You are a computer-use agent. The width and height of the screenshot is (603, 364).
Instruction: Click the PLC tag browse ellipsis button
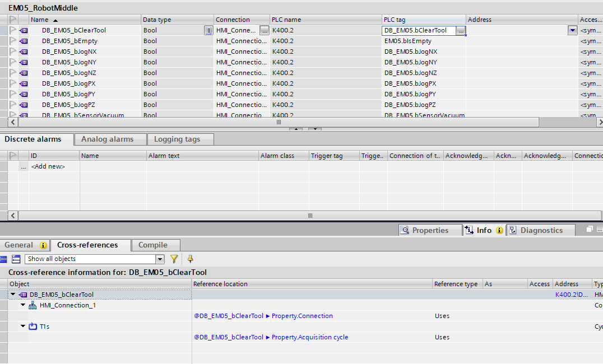point(460,31)
